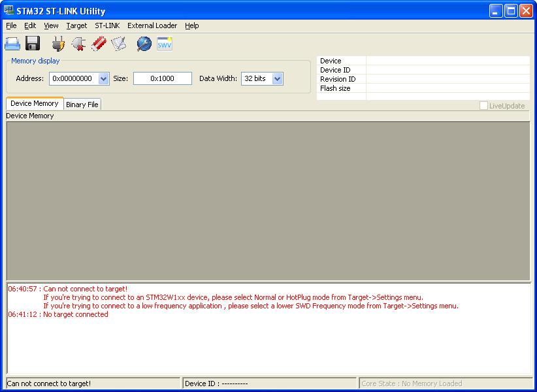Image resolution: width=537 pixels, height=392 pixels.
Task: Connect to target using the plug icon
Action: [x=58, y=44]
